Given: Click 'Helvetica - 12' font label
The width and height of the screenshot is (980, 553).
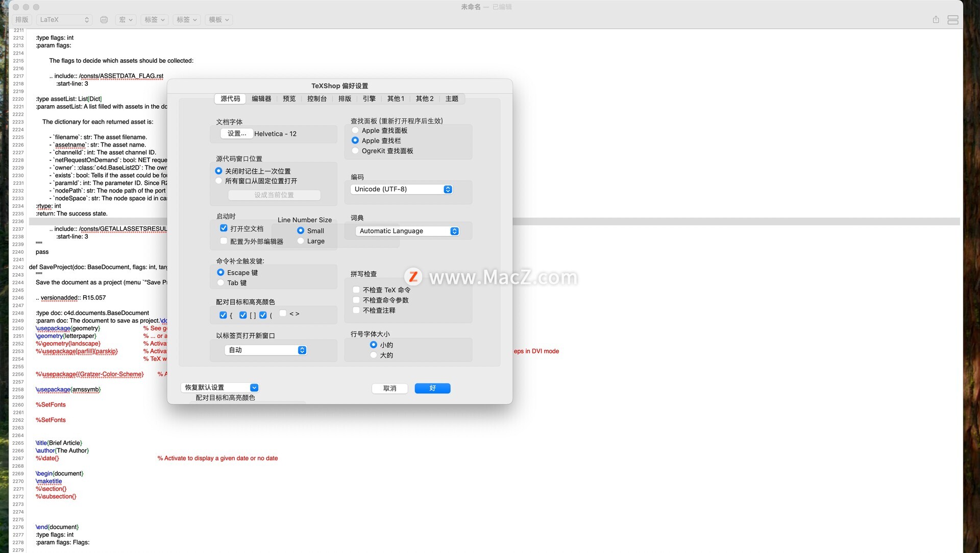Looking at the screenshot, I should 275,134.
